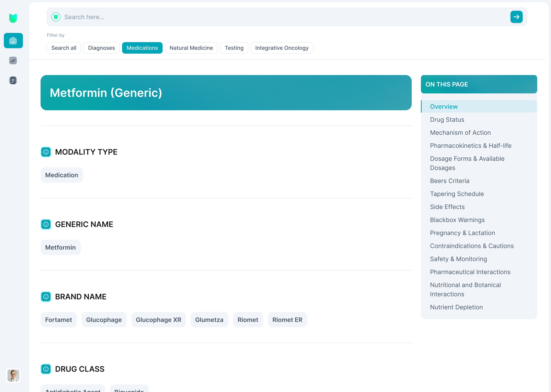Go to Nutritional and Botanical Interactions
This screenshot has height=392, width=551.
pyautogui.click(x=465, y=290)
